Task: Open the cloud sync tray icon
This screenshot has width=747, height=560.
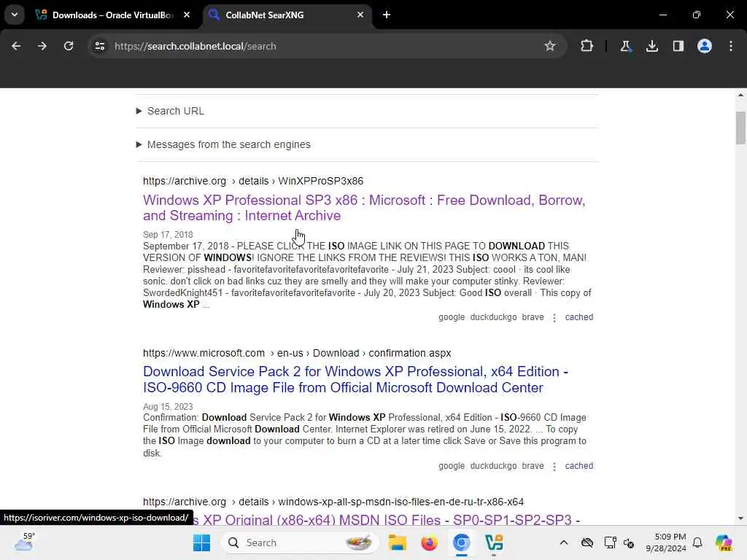Action: click(x=587, y=542)
